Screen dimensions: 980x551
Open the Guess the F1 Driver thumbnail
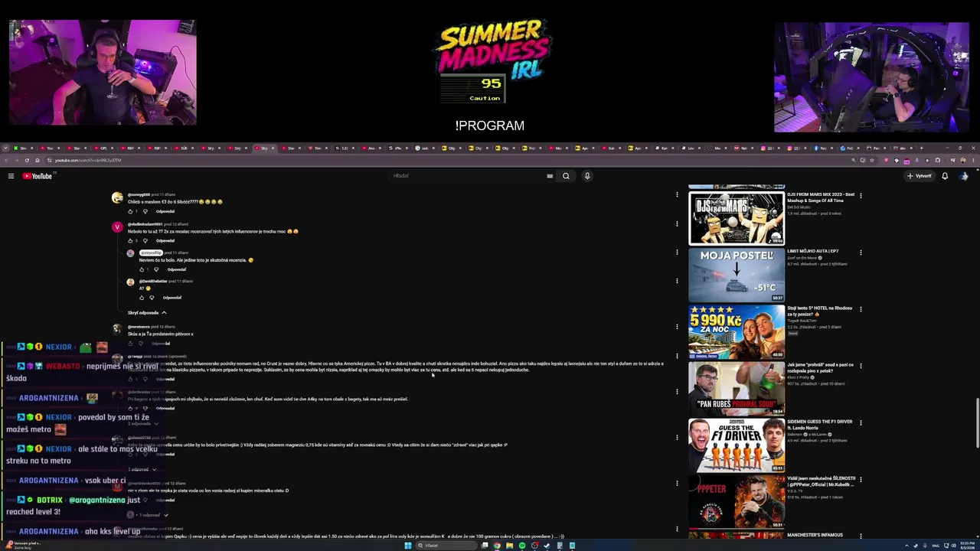point(737,445)
